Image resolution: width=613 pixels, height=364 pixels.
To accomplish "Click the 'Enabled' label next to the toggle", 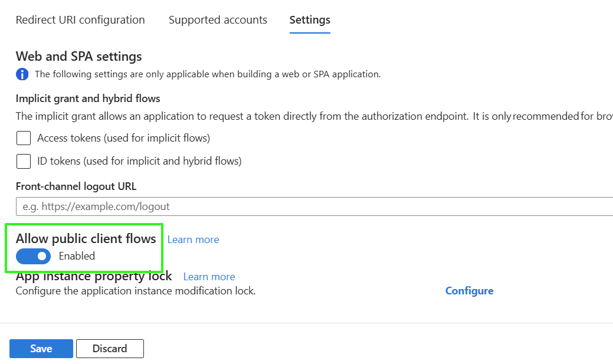I will tap(77, 256).
